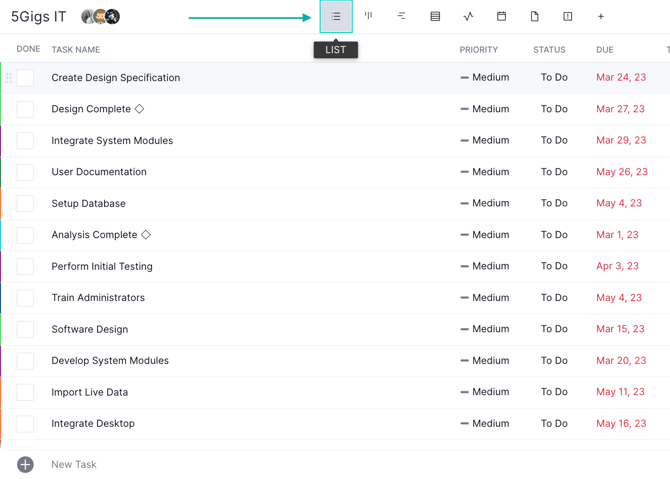
Task: Check the Design Complete done box
Action: coord(25,109)
